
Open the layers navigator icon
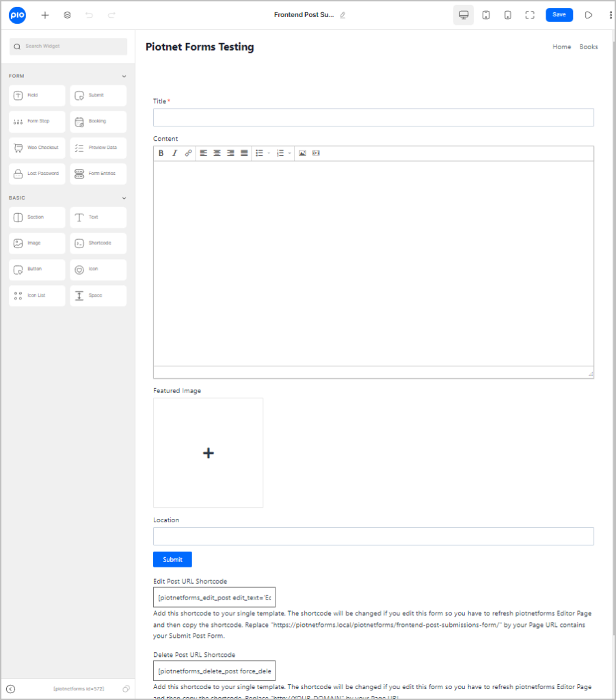68,15
